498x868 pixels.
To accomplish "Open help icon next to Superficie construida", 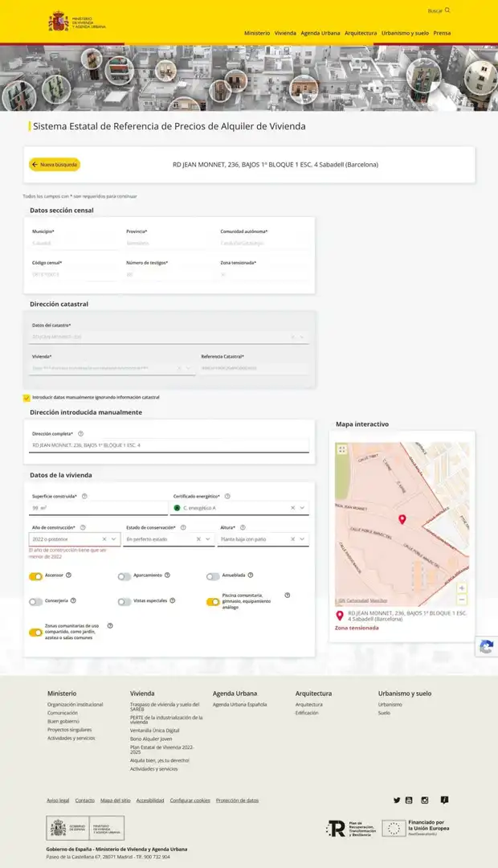I will pos(84,496).
